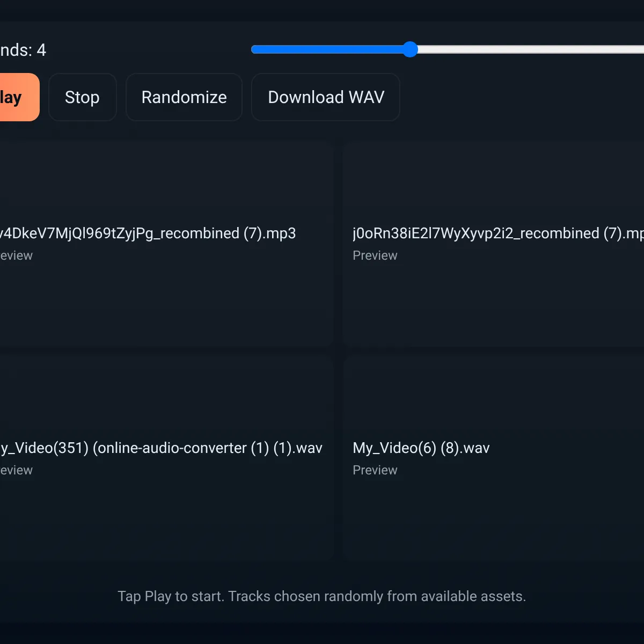
Task: Shuffle tracks with the Randomize button
Action: pyautogui.click(x=184, y=97)
